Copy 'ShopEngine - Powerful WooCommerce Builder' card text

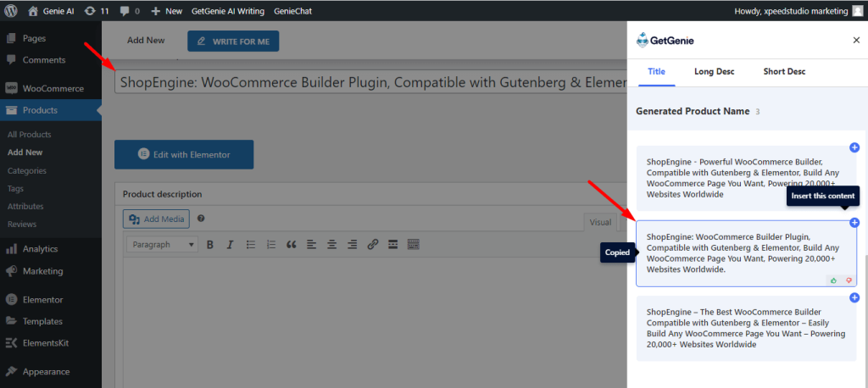746,178
